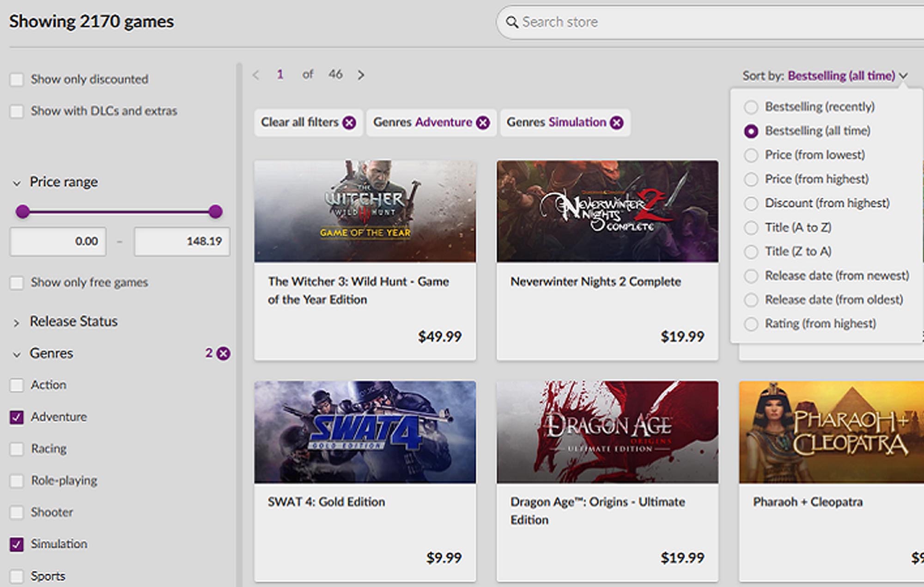Open Dragon Age Origins cover image

tap(608, 432)
